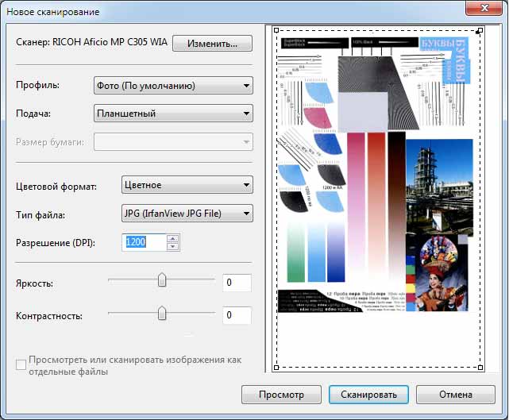Click the Просмотр button

click(x=281, y=395)
